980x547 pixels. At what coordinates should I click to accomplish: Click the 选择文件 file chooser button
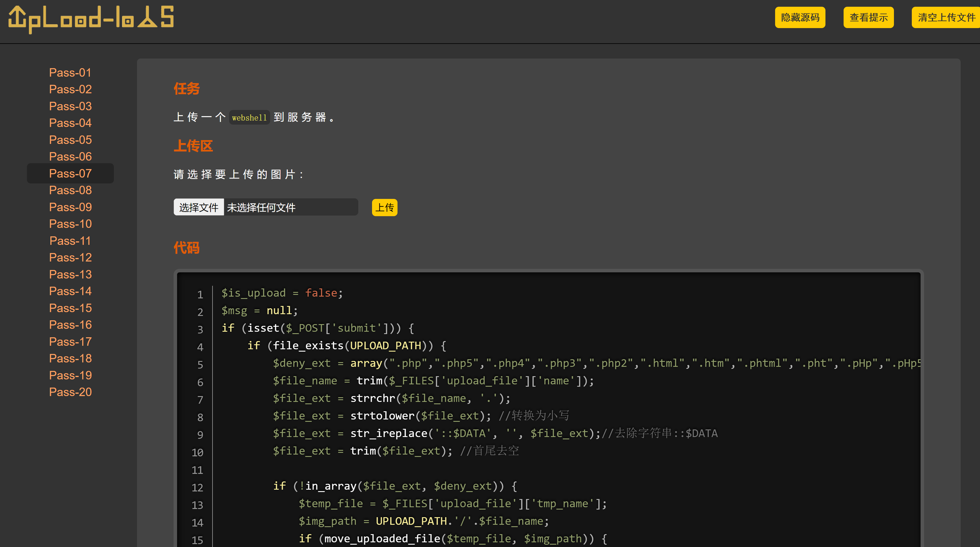click(198, 207)
